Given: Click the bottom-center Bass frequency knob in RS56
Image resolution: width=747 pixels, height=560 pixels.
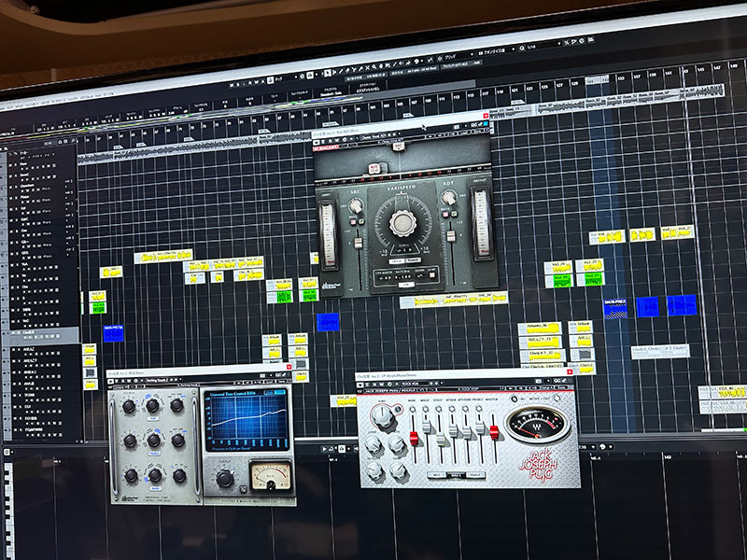Looking at the screenshot, I should (x=155, y=475).
